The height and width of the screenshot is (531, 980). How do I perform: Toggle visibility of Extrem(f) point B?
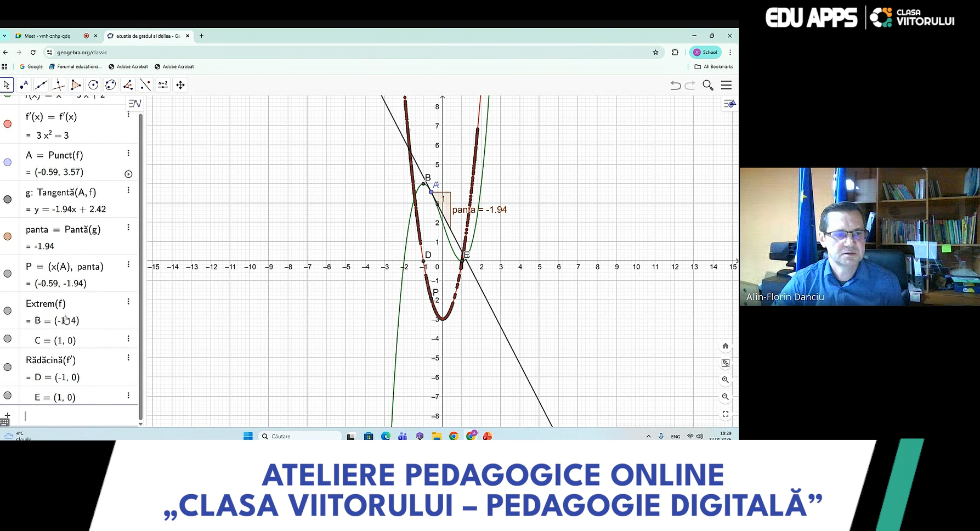[8, 311]
